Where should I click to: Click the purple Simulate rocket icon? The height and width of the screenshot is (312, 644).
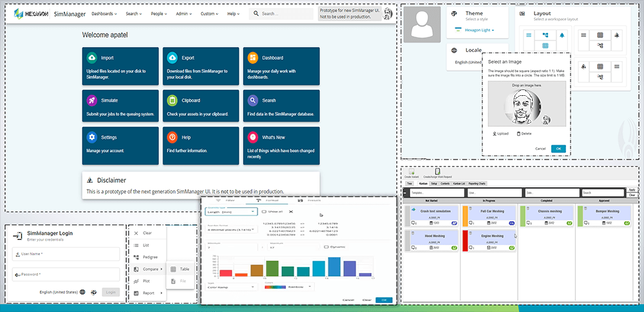[x=91, y=100]
